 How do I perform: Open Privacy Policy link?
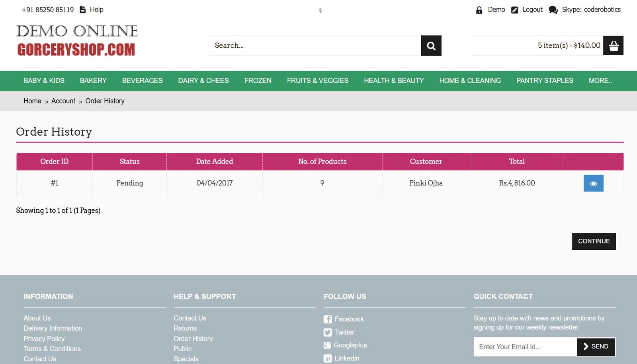coord(44,339)
